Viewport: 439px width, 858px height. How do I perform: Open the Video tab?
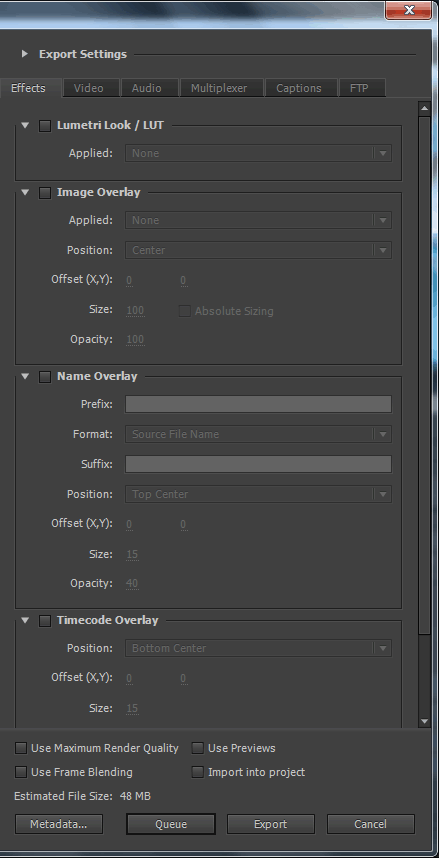(89, 88)
